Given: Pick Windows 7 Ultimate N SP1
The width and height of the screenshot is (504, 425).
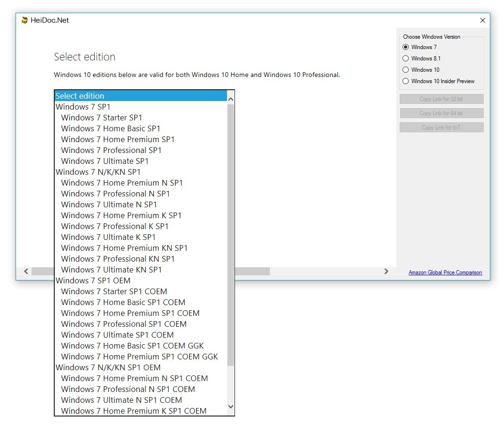Looking at the screenshot, I should tap(141, 204).
